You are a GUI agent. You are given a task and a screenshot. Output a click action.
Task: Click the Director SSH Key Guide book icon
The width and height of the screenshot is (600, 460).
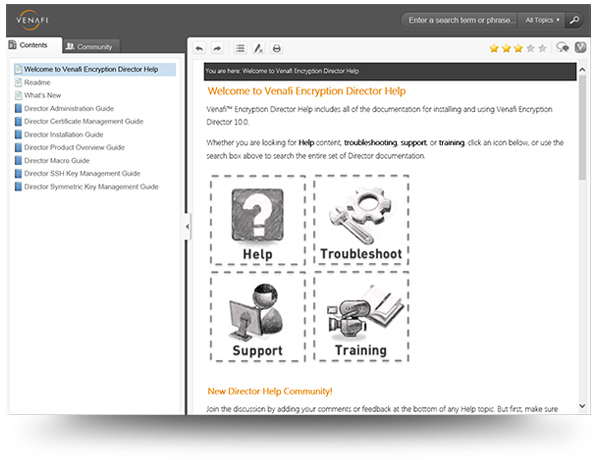coord(18,173)
